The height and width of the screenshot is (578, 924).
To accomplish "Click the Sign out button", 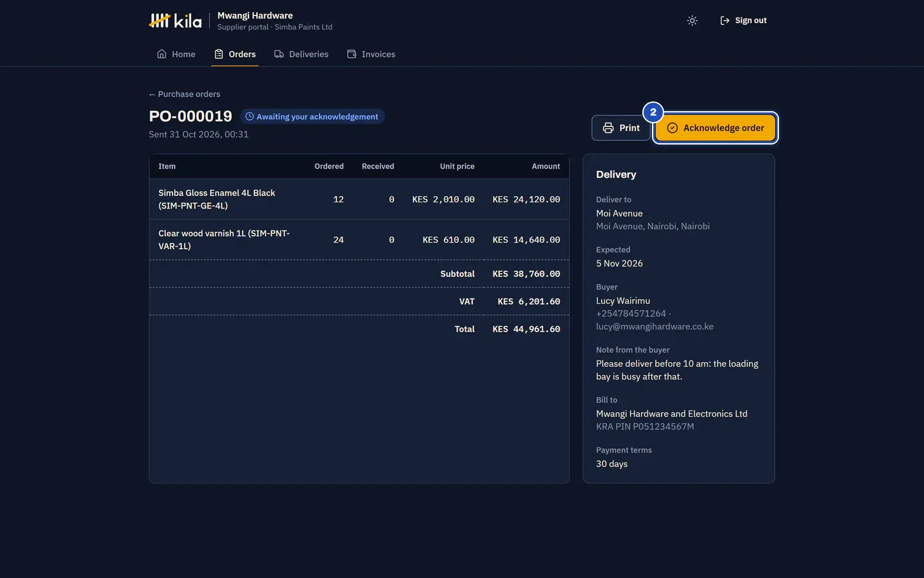I will [x=743, y=21].
